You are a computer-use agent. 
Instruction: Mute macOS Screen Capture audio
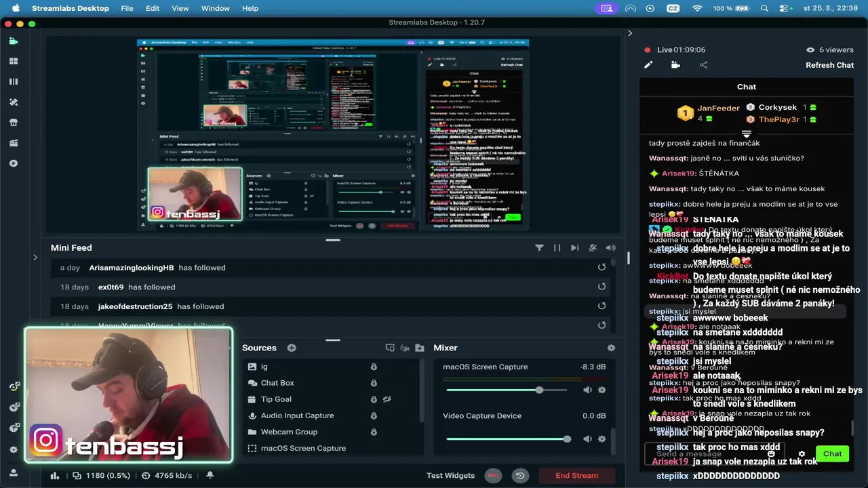coord(587,390)
